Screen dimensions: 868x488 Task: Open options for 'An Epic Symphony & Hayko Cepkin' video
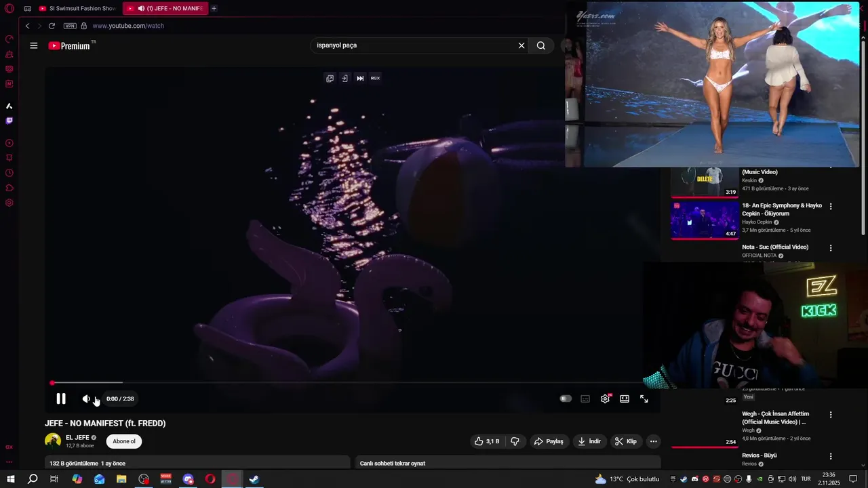831,206
